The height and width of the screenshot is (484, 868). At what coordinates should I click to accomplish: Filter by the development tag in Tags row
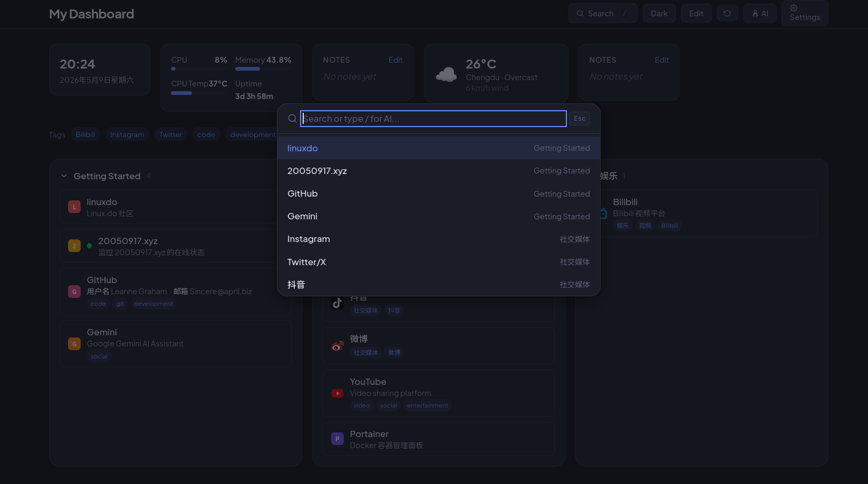tap(253, 134)
